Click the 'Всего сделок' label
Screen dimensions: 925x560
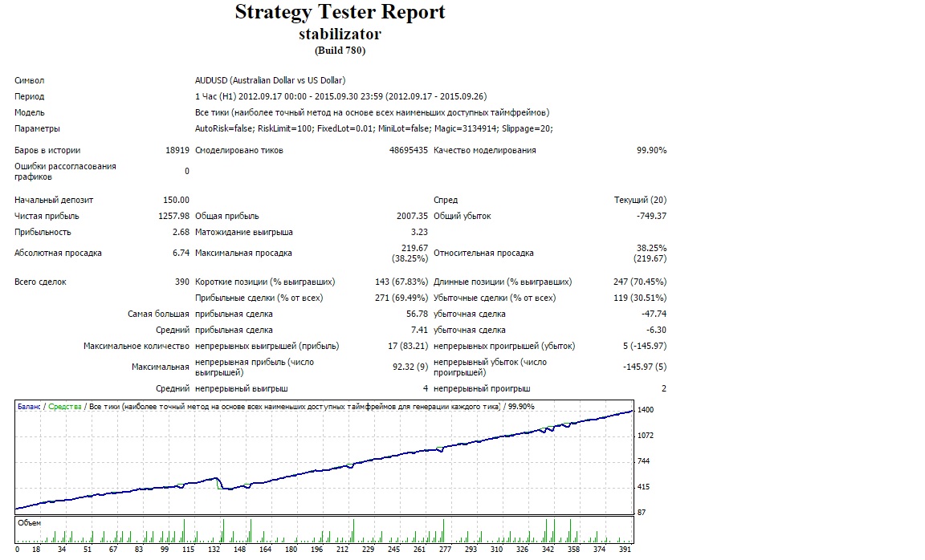[41, 282]
